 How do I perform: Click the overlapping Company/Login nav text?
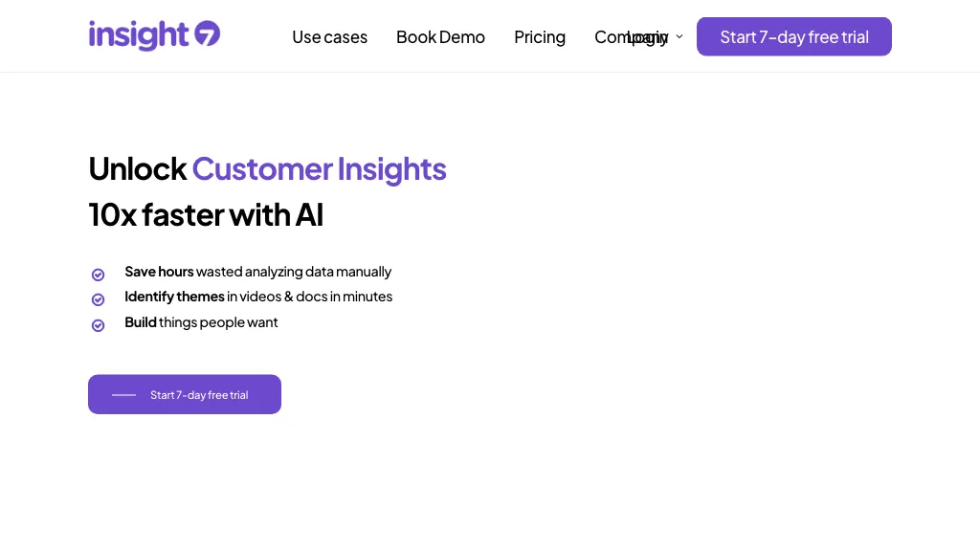pos(632,37)
